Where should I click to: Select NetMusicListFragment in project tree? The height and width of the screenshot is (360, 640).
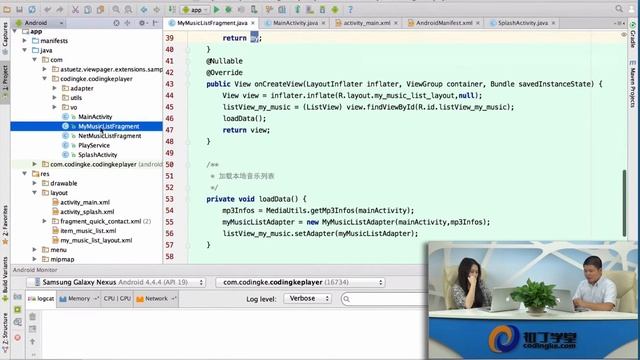tap(110, 136)
